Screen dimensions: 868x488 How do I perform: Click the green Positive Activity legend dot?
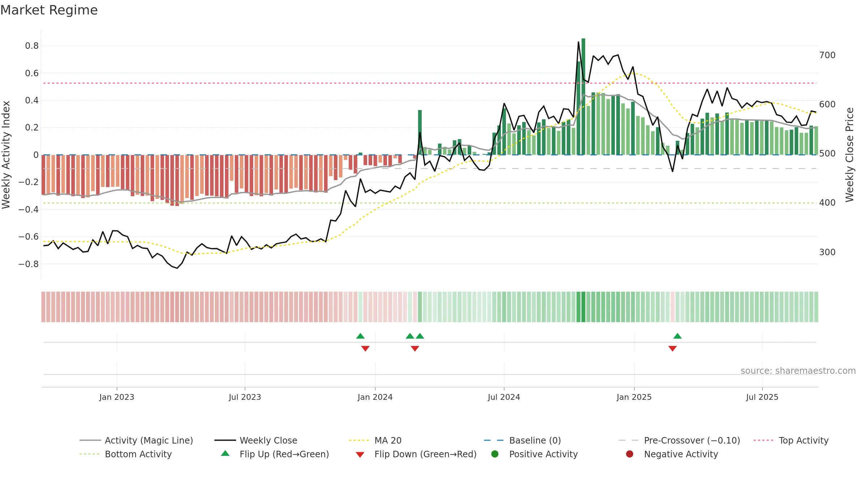tap(495, 454)
